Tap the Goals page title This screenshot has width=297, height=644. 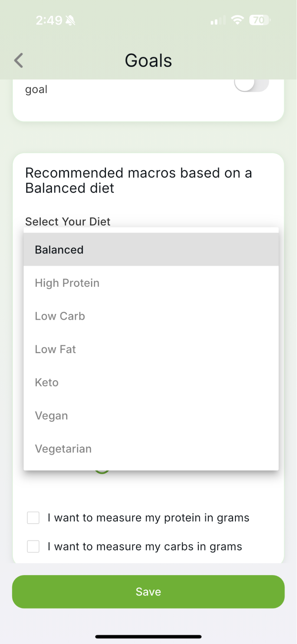click(x=148, y=61)
